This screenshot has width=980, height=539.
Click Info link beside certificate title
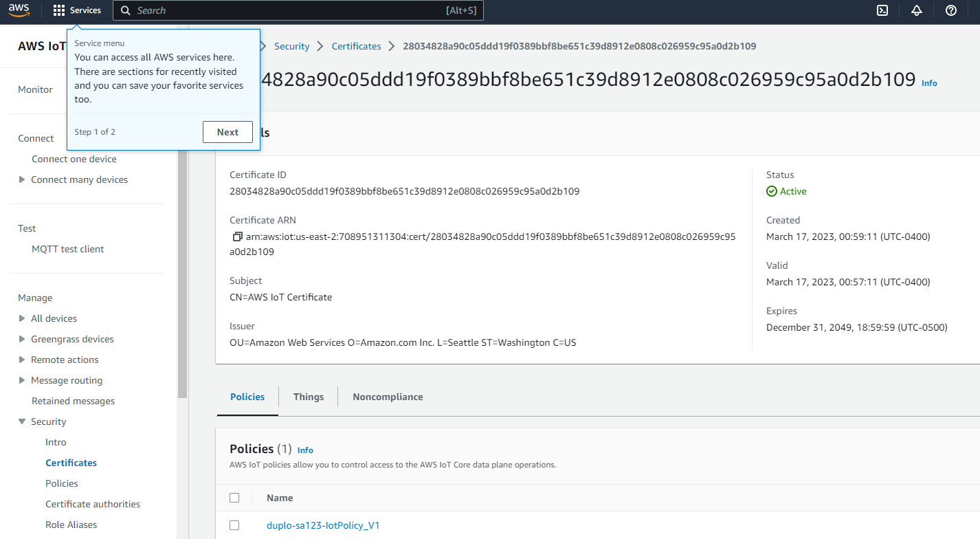coord(929,82)
